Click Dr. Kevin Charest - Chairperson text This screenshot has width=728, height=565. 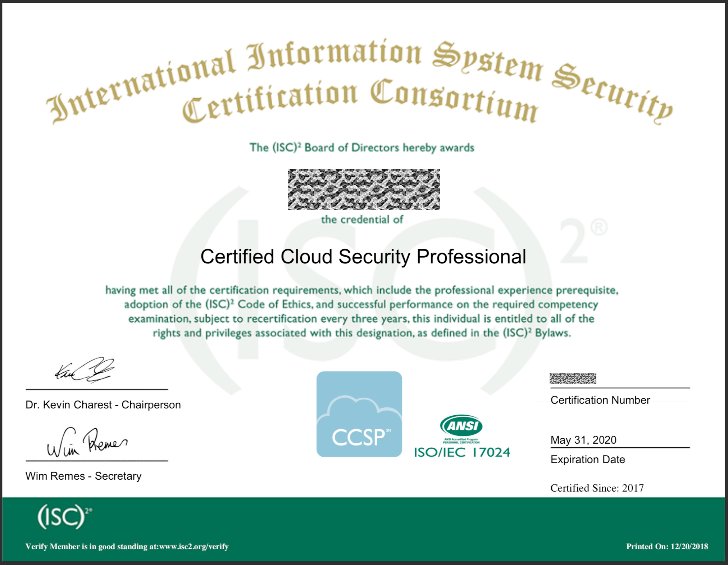tap(103, 404)
